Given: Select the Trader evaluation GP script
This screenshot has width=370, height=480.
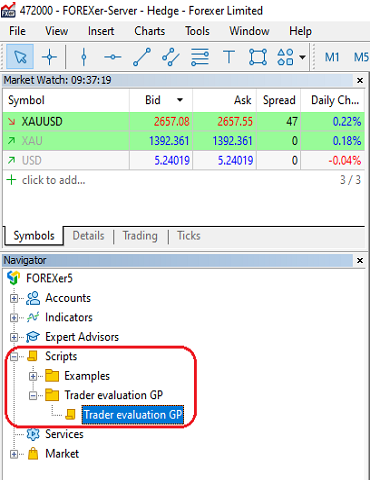Looking at the screenshot, I should pos(133,415).
